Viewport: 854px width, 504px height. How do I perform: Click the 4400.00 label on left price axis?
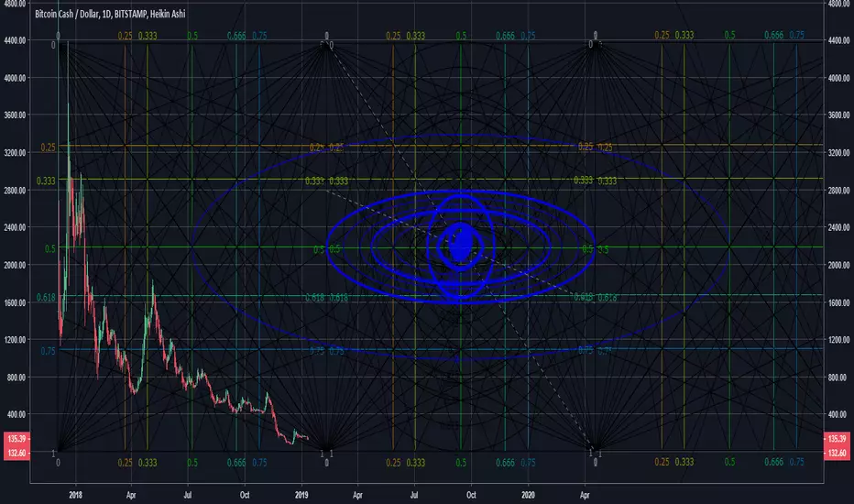point(16,40)
